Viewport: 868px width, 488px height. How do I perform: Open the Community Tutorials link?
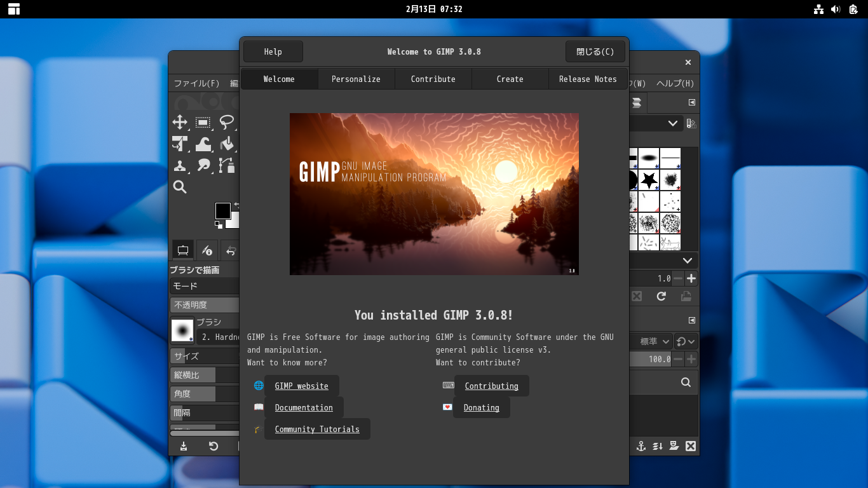tap(317, 429)
